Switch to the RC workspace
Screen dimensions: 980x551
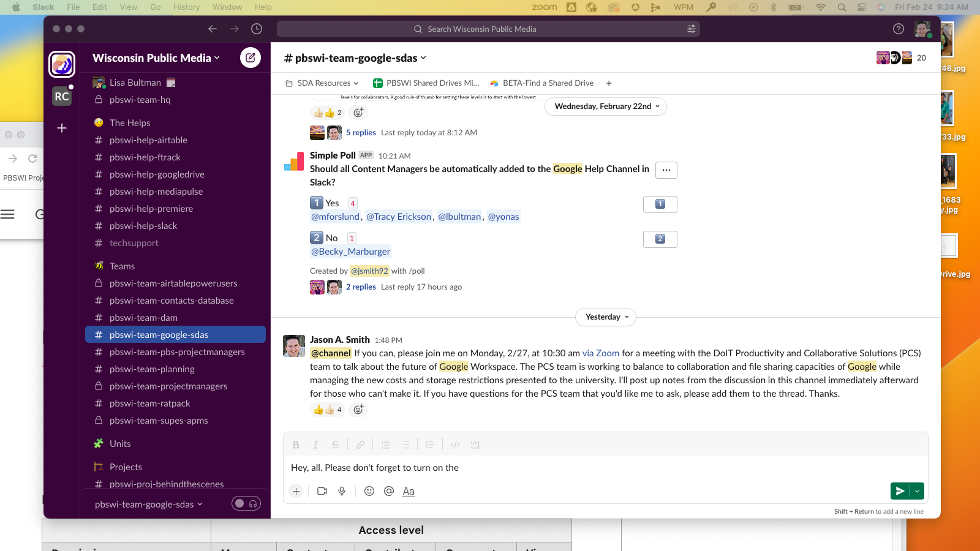click(x=62, y=96)
